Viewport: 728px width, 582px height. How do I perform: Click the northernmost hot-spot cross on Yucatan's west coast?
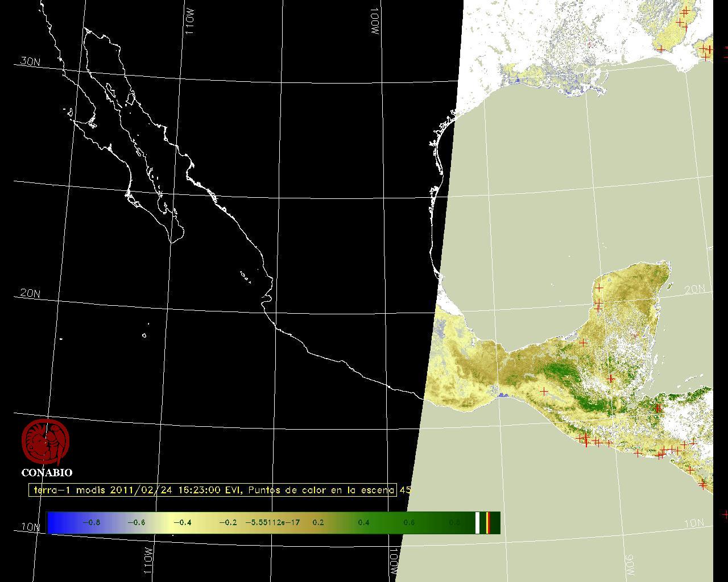point(598,288)
